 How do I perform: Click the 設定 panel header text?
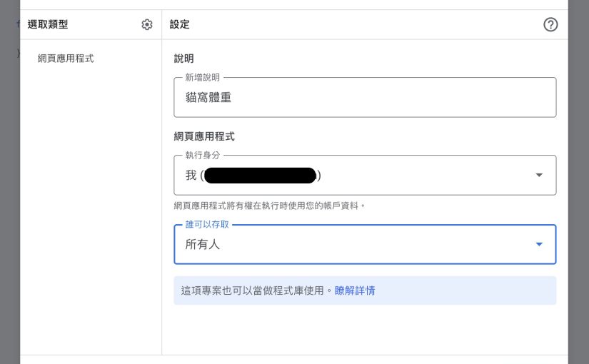180,25
